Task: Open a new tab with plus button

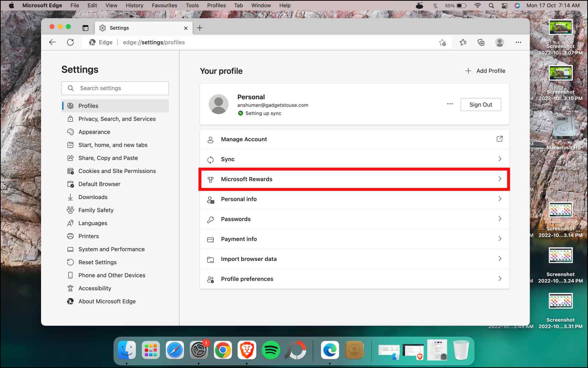Action: tap(200, 28)
